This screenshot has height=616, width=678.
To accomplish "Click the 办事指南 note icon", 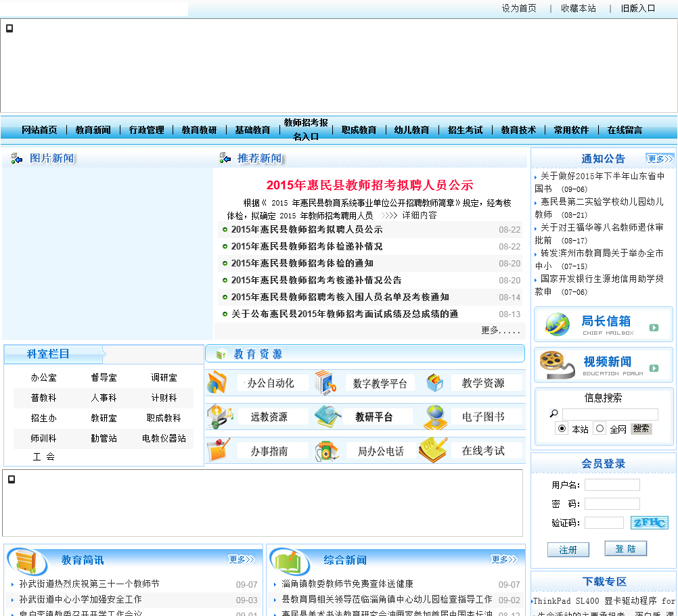I will pyautogui.click(x=219, y=450).
